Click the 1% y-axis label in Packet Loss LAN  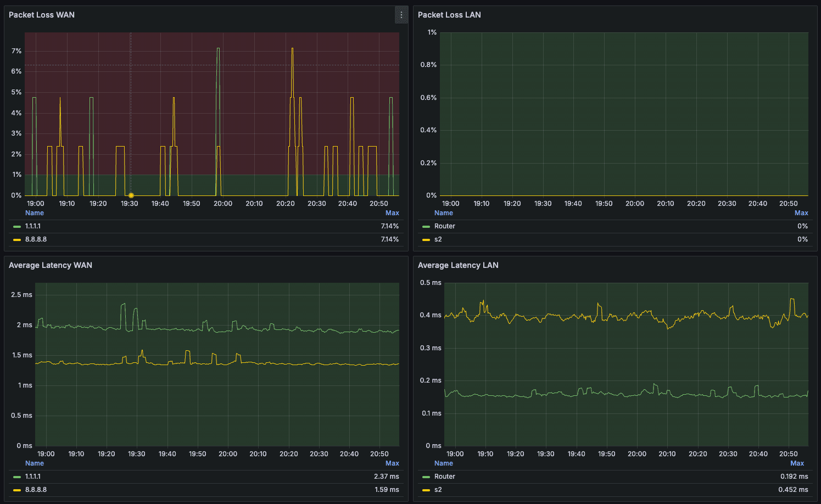click(432, 32)
